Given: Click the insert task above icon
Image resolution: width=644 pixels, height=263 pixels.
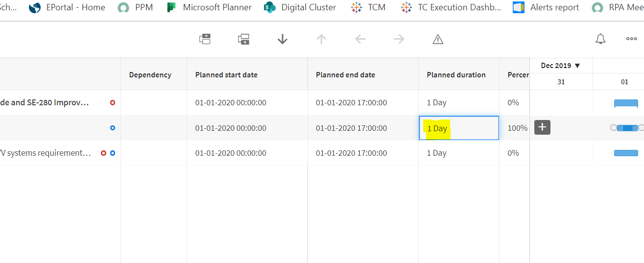Looking at the screenshot, I should coord(205,39).
